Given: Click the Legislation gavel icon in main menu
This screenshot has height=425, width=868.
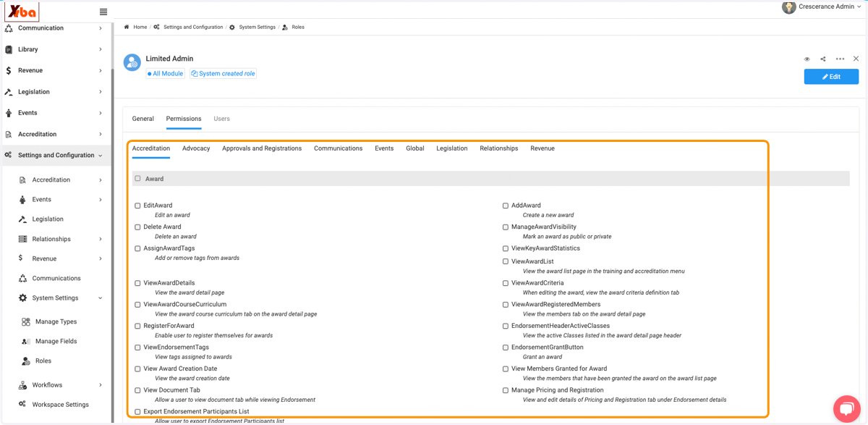Looking at the screenshot, I should pos(9,92).
